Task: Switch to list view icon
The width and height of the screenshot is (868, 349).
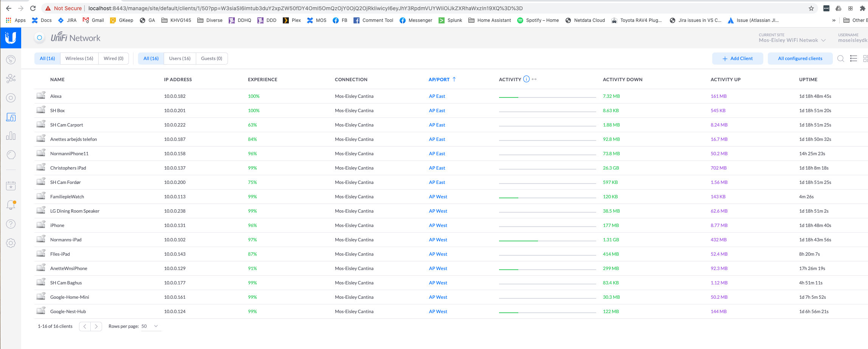Action: point(853,59)
